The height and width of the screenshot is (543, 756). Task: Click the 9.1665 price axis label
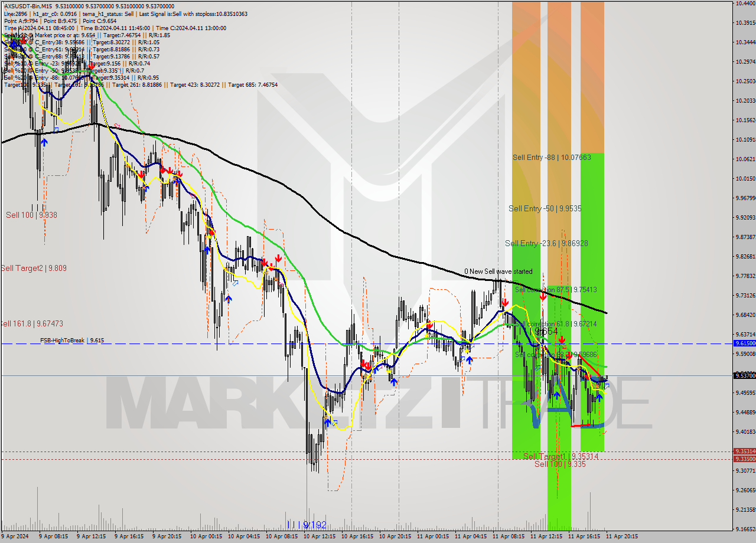point(745,529)
